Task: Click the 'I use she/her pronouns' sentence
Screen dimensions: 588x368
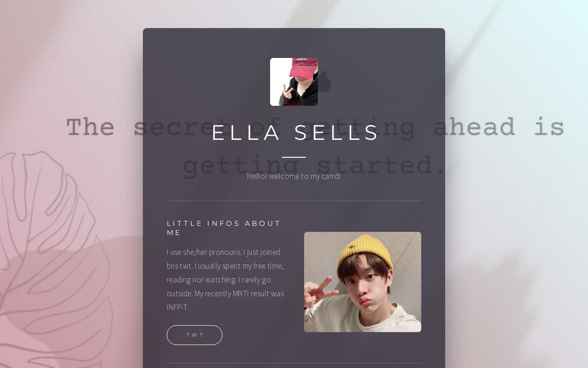Action: point(204,252)
